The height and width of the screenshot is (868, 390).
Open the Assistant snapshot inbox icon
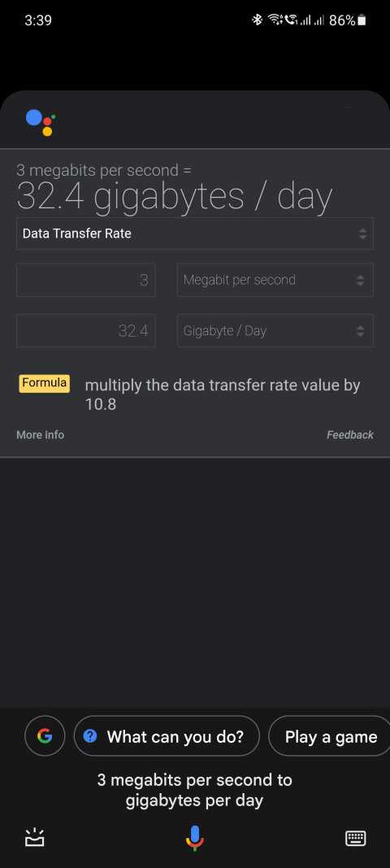[35, 838]
